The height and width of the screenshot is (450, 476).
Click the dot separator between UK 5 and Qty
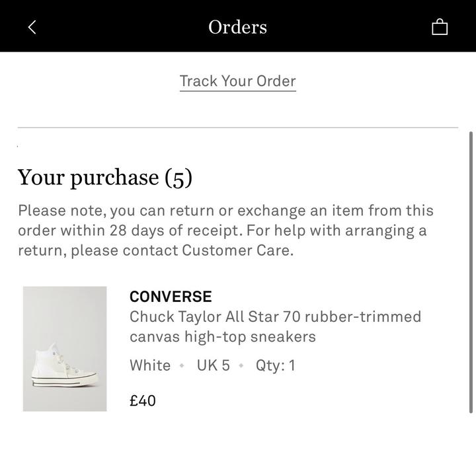pos(241,365)
